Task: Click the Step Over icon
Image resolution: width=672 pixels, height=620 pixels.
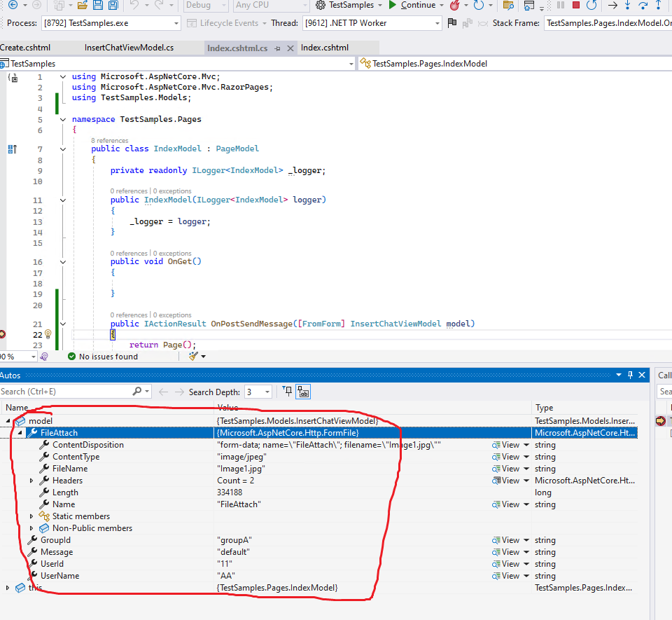Action: (643, 5)
